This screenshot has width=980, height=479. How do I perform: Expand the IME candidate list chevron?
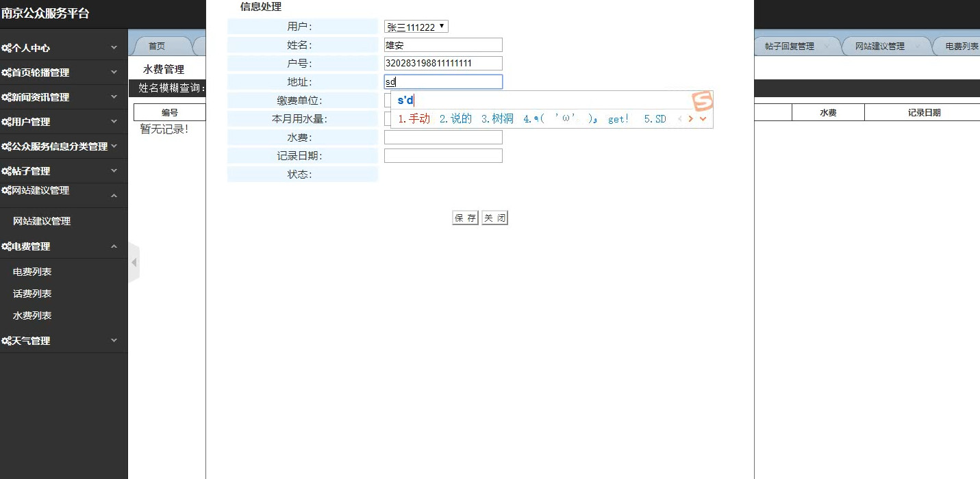point(703,119)
